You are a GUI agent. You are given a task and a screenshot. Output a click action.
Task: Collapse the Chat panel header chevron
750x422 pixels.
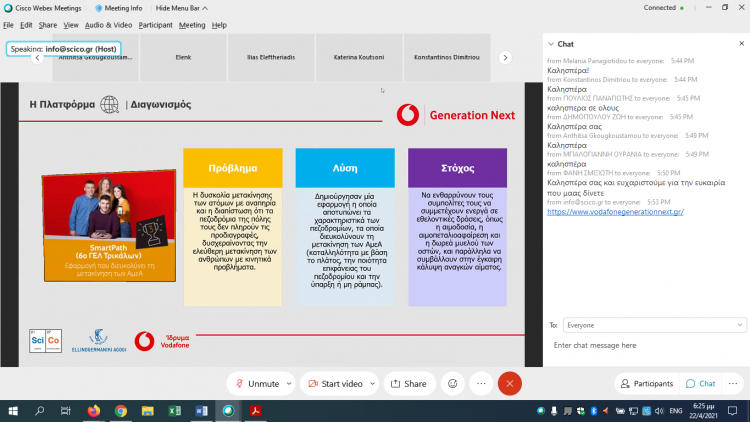pyautogui.click(x=551, y=44)
